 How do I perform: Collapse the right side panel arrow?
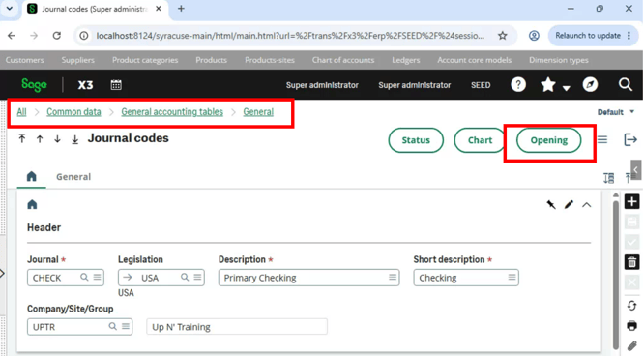(x=636, y=170)
